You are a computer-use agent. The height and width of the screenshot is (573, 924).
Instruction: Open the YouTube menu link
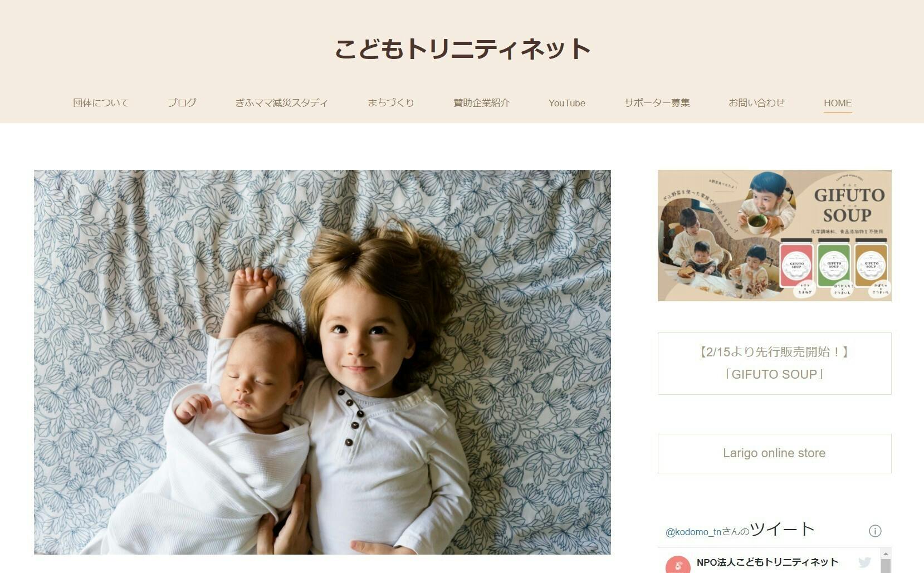click(567, 103)
